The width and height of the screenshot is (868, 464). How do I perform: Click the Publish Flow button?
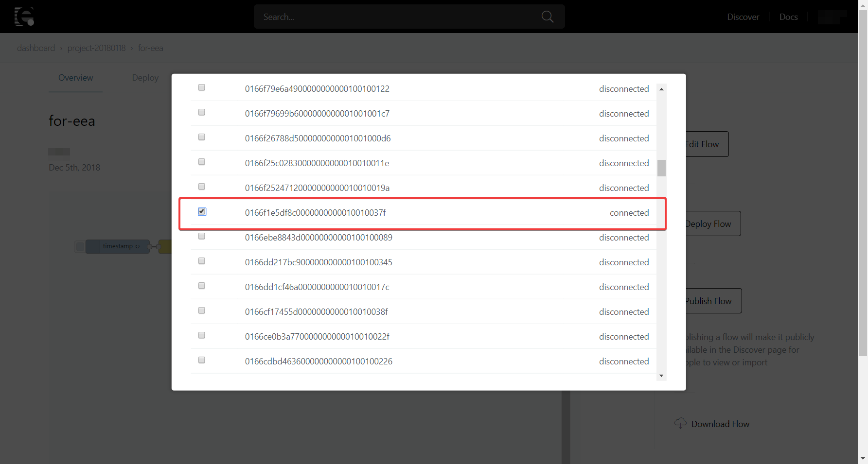[x=708, y=300]
